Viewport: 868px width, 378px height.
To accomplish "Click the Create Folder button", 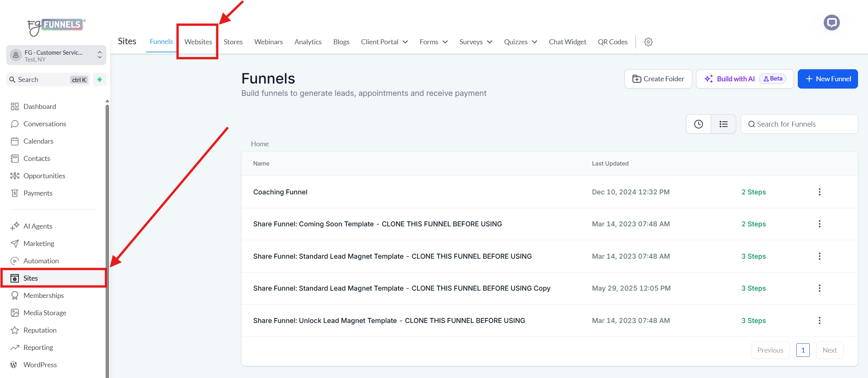I will [x=658, y=79].
